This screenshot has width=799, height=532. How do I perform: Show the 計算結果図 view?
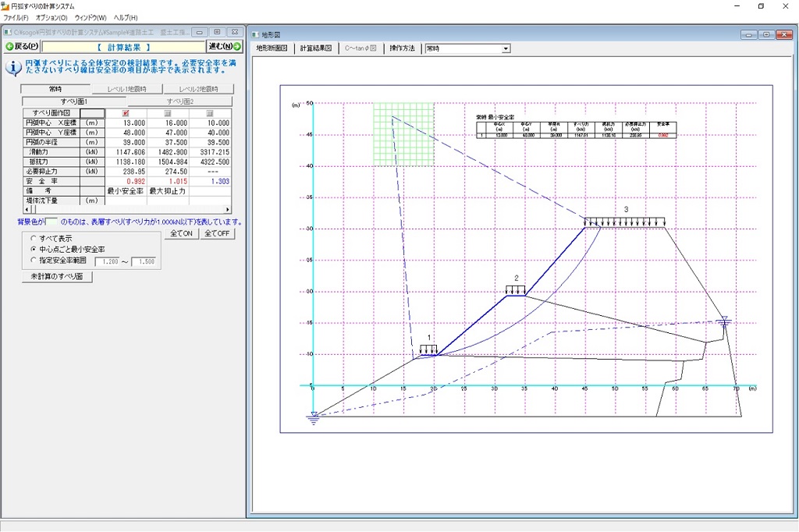[x=316, y=48]
